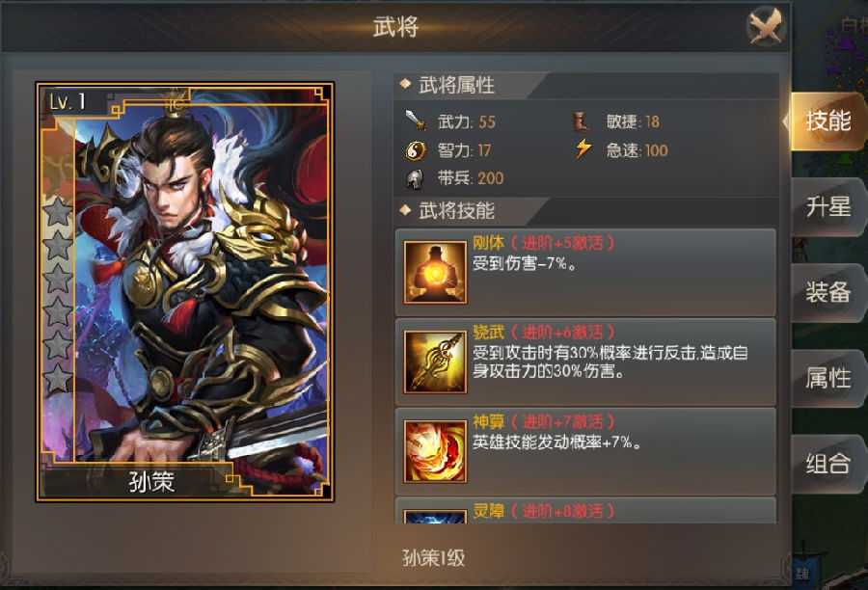Select the 属性 tab
Screen dimensions: 868x590
click(x=827, y=379)
